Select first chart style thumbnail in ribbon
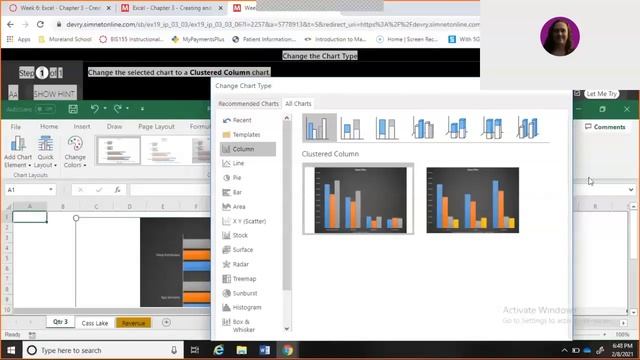Image resolution: width=640 pixels, height=360 pixels. tap(118, 150)
